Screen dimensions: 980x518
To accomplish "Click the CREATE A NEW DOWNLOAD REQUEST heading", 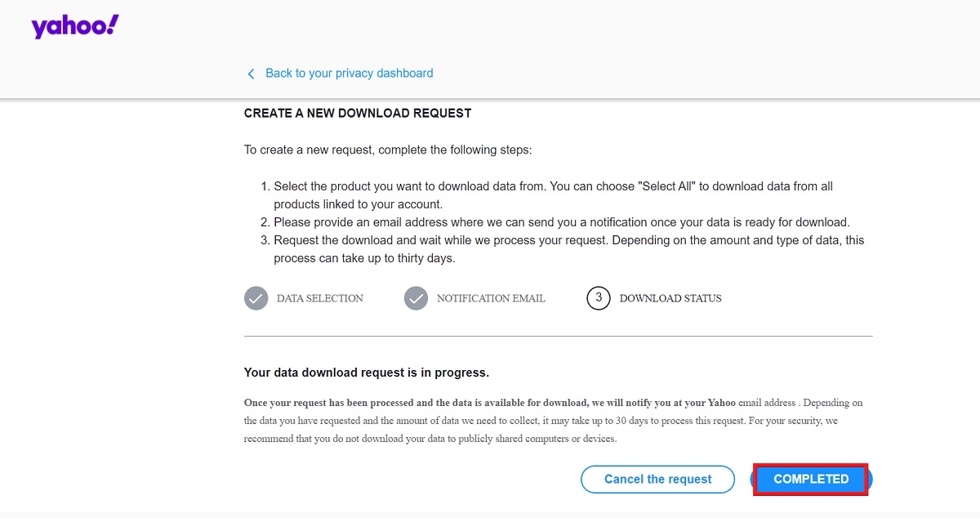I will (x=357, y=113).
